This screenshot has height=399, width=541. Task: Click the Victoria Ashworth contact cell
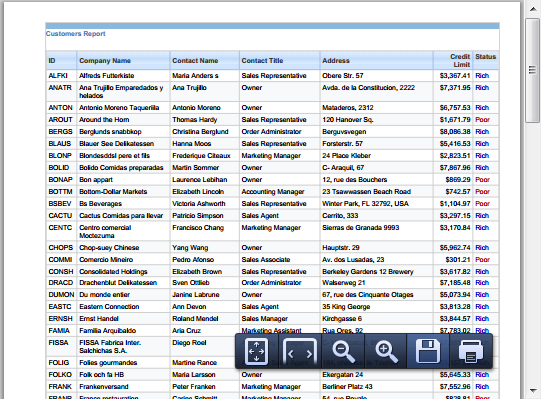pyautogui.click(x=205, y=204)
